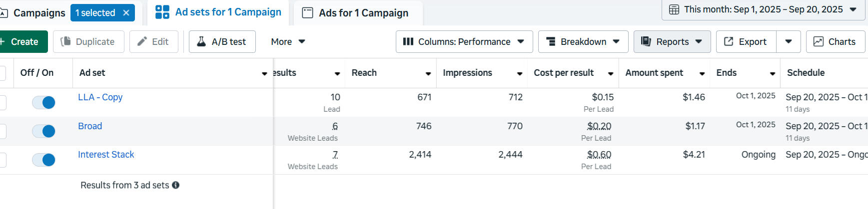The image size is (868, 209).
Task: Click the info icon beside Results summary
Action: [x=176, y=185]
